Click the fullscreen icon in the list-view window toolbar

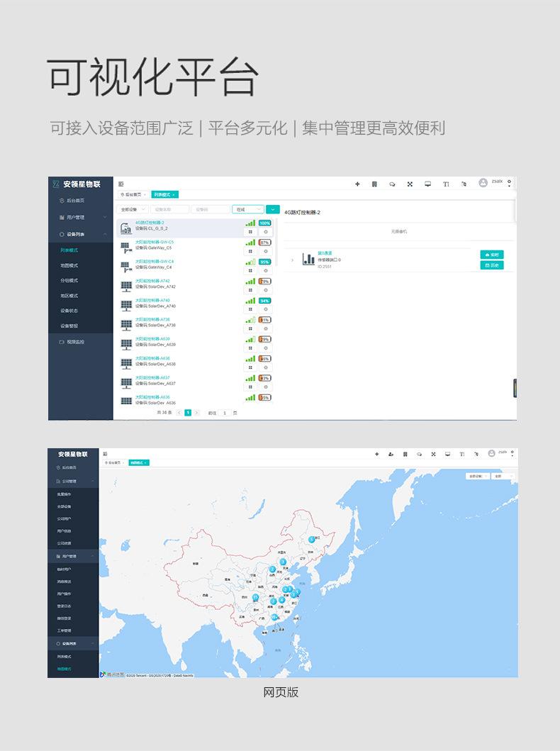click(x=410, y=184)
